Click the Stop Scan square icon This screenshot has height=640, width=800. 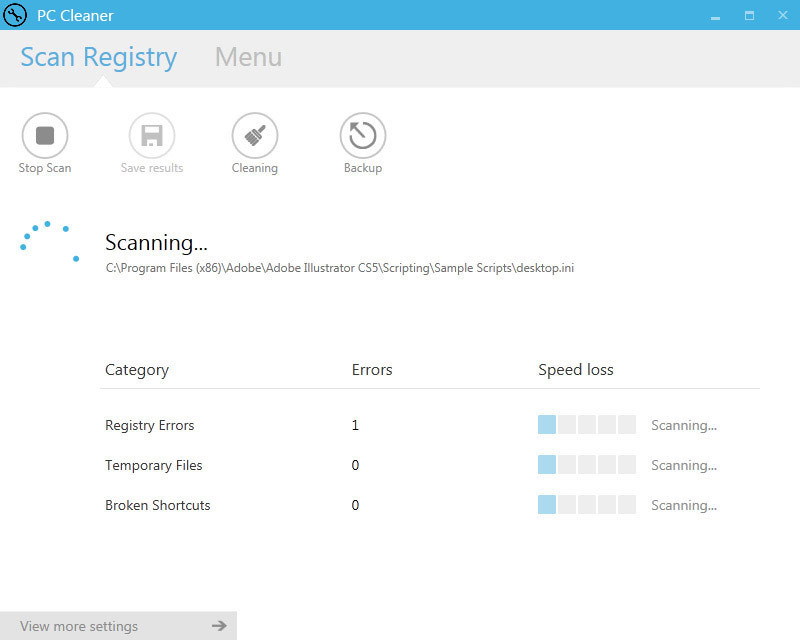(x=45, y=135)
